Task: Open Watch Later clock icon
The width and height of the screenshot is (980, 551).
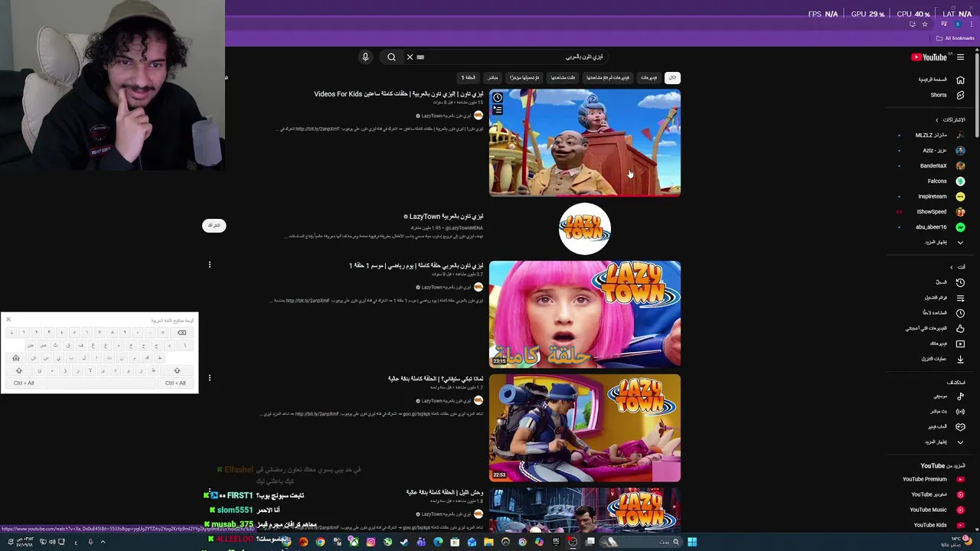Action: click(x=960, y=313)
